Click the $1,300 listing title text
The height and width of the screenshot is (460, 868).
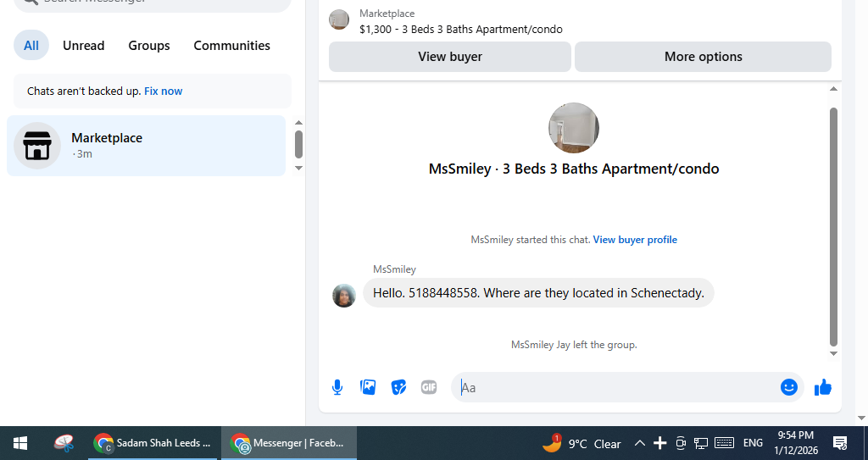(460, 30)
